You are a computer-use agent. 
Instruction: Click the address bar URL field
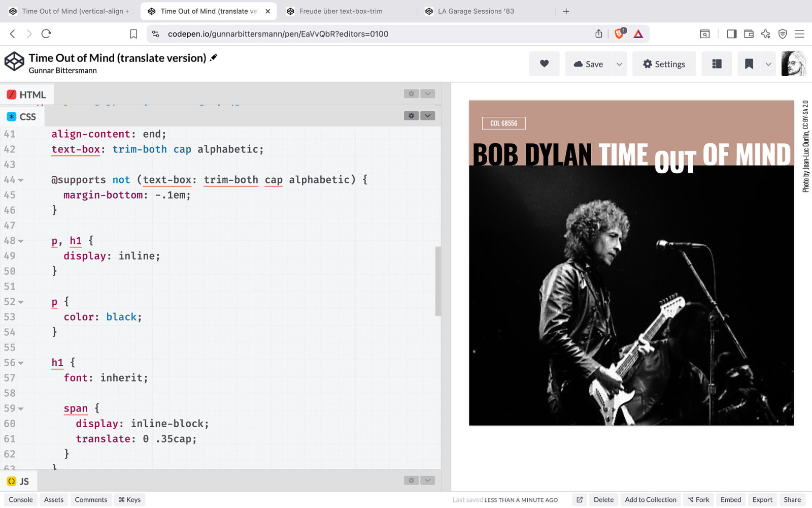pyautogui.click(x=373, y=34)
